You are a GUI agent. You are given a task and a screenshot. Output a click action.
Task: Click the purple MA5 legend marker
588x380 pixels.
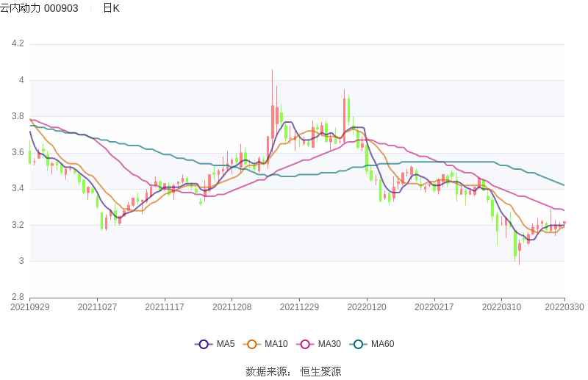click(204, 344)
